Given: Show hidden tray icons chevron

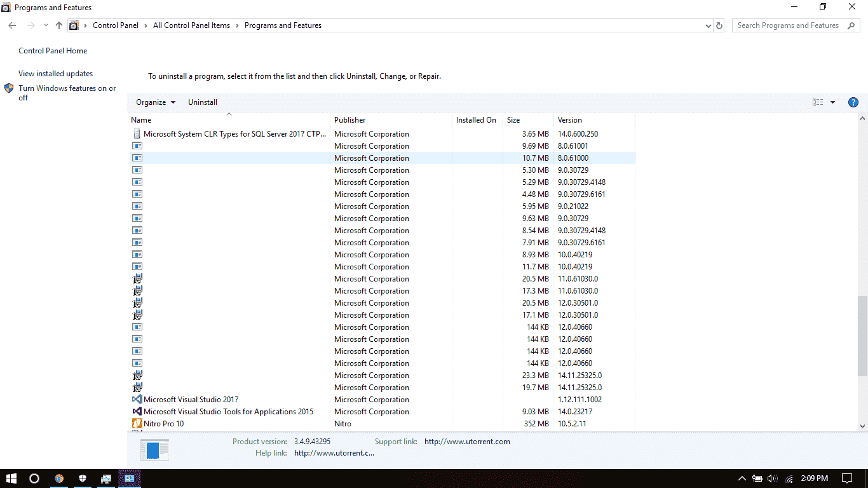Looking at the screenshot, I should pos(742,478).
